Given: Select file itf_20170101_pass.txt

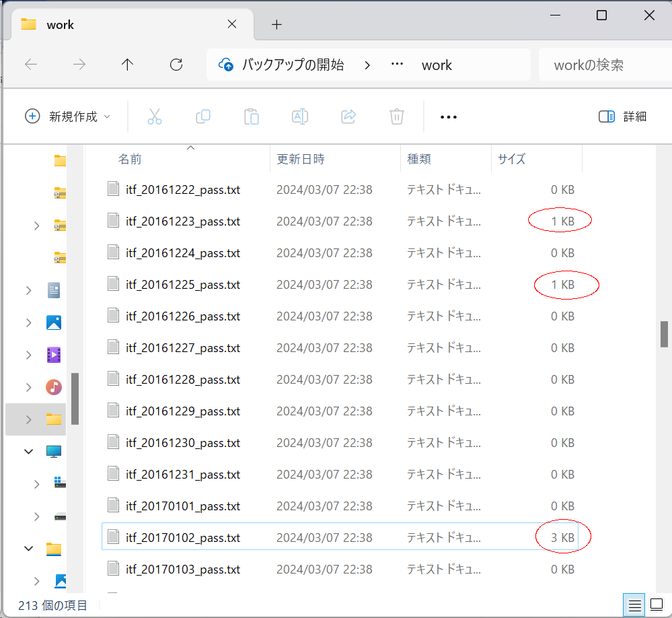Looking at the screenshot, I should point(340,506).
